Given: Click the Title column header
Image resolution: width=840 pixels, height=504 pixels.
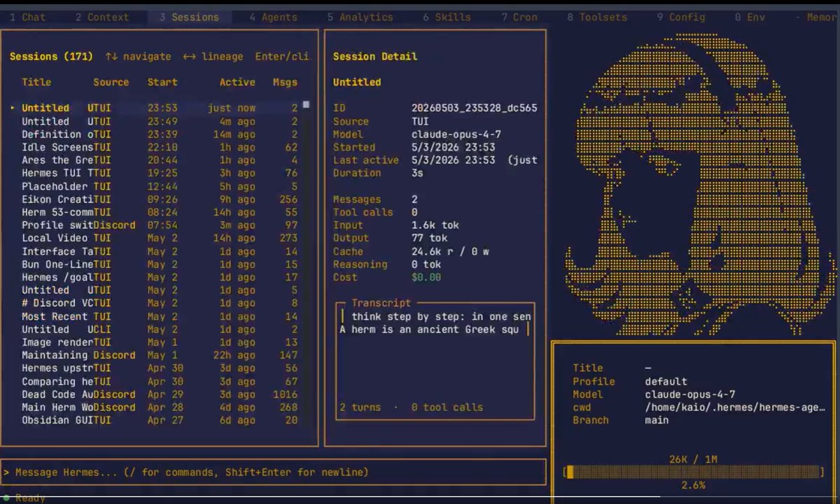Looking at the screenshot, I should coord(36,82).
